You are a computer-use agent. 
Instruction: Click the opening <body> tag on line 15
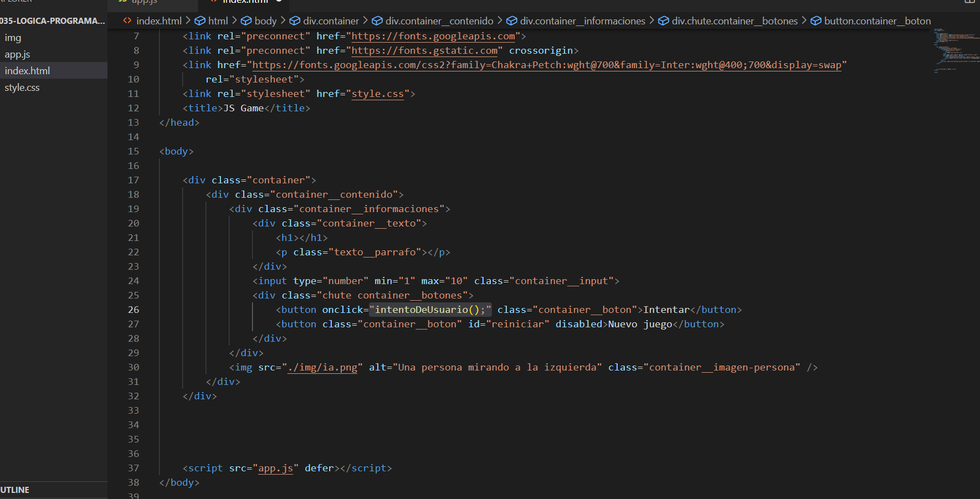click(176, 151)
